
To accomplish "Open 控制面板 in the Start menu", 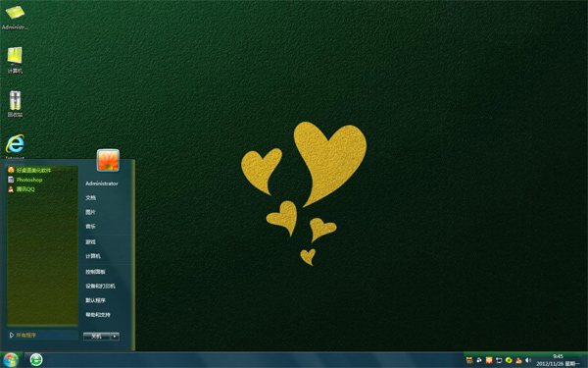I will (95, 272).
